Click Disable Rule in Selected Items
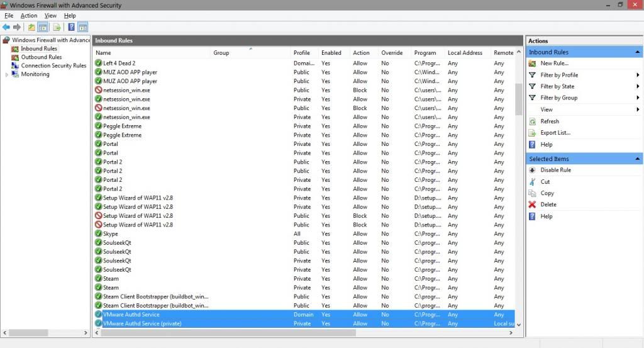 556,170
